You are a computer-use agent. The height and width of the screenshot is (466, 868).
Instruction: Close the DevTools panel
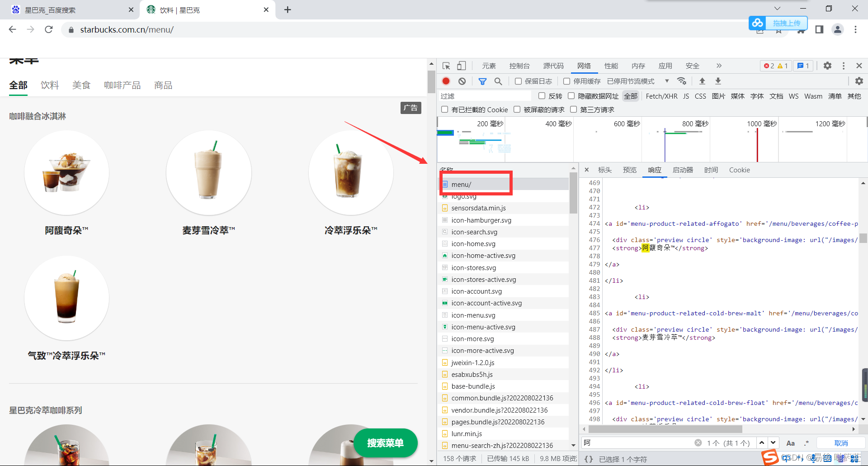tap(859, 66)
